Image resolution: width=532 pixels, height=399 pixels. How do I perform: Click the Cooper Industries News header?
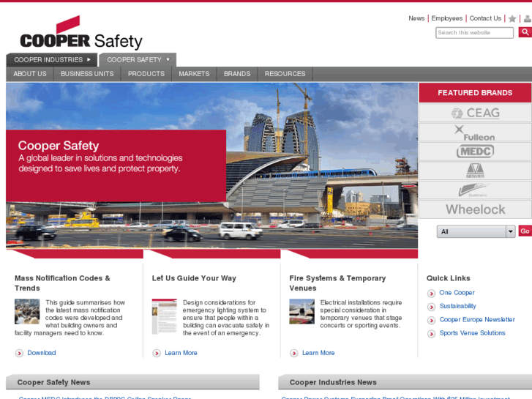point(405,382)
